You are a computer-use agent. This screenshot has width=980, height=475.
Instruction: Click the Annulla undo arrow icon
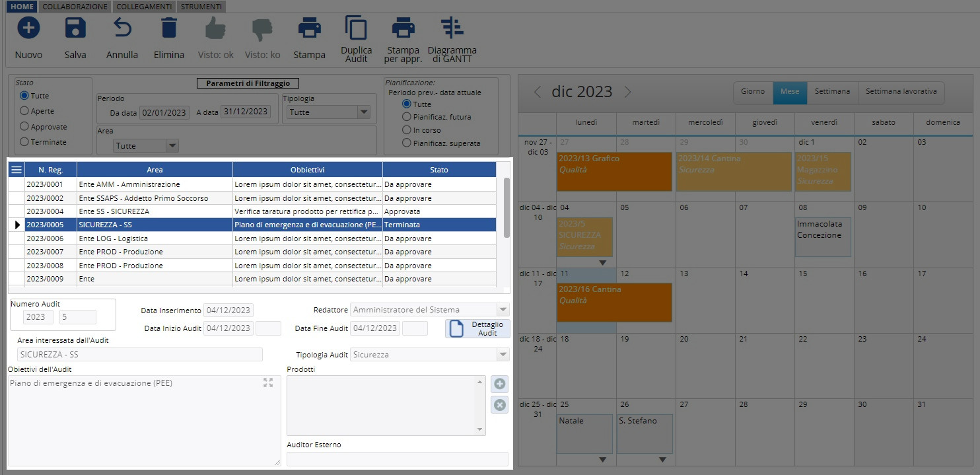point(122,28)
